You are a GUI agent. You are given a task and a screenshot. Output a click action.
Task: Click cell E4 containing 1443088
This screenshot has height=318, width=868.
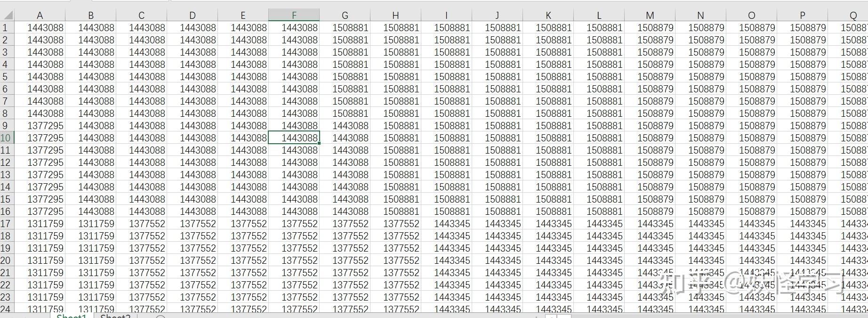243,65
